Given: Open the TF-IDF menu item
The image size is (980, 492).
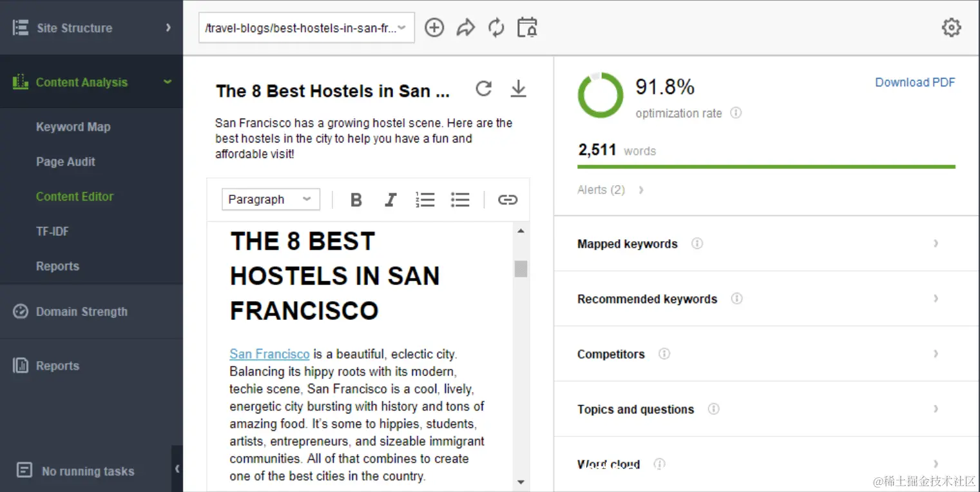Looking at the screenshot, I should tap(52, 231).
